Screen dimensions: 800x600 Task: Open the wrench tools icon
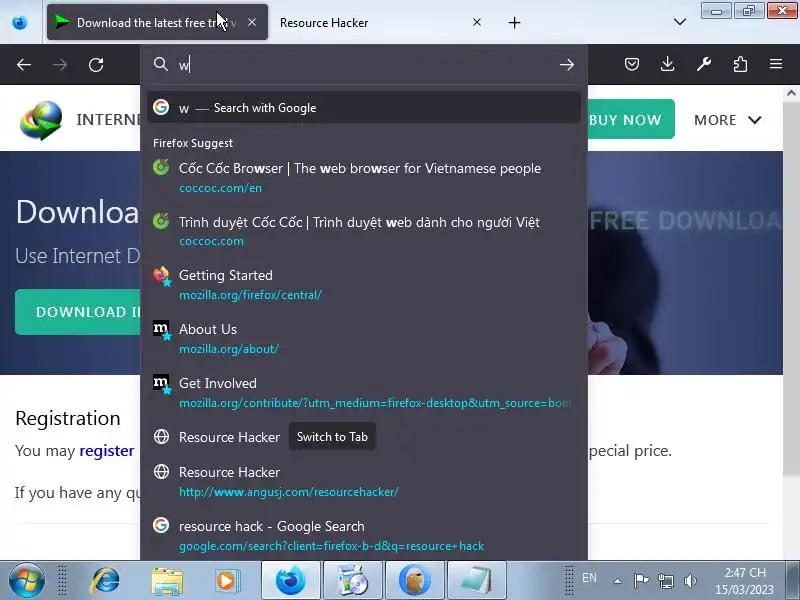click(704, 64)
